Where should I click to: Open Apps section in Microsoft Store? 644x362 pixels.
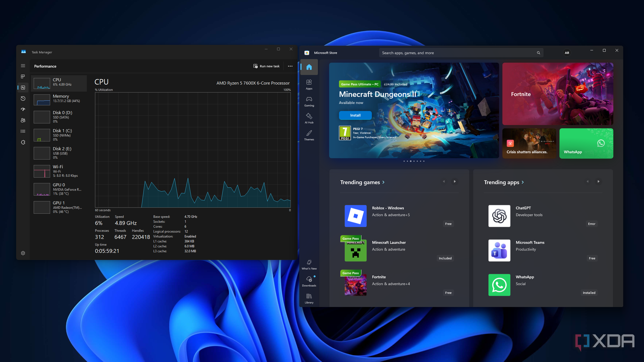(x=309, y=85)
